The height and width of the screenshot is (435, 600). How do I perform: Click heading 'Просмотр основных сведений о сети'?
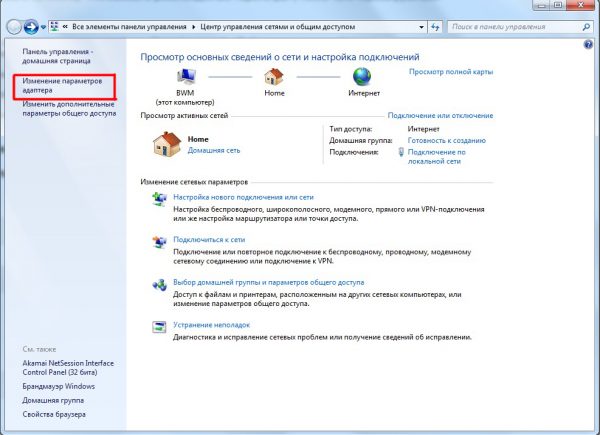coord(280,57)
